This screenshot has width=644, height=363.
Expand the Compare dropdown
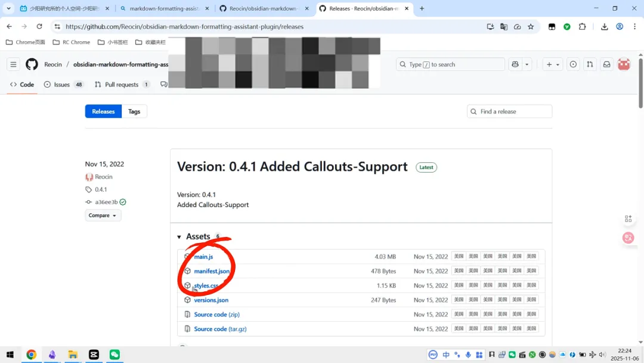click(103, 216)
